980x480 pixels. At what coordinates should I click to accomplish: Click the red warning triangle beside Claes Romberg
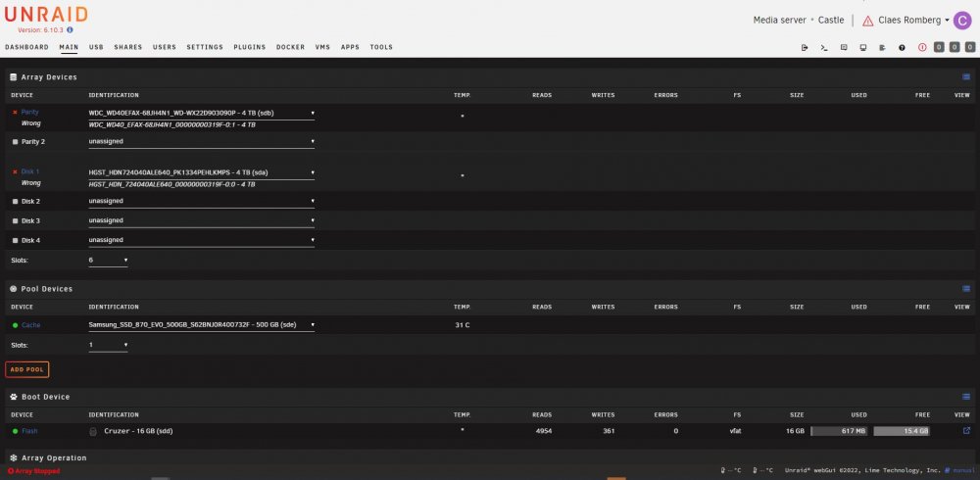tap(867, 21)
